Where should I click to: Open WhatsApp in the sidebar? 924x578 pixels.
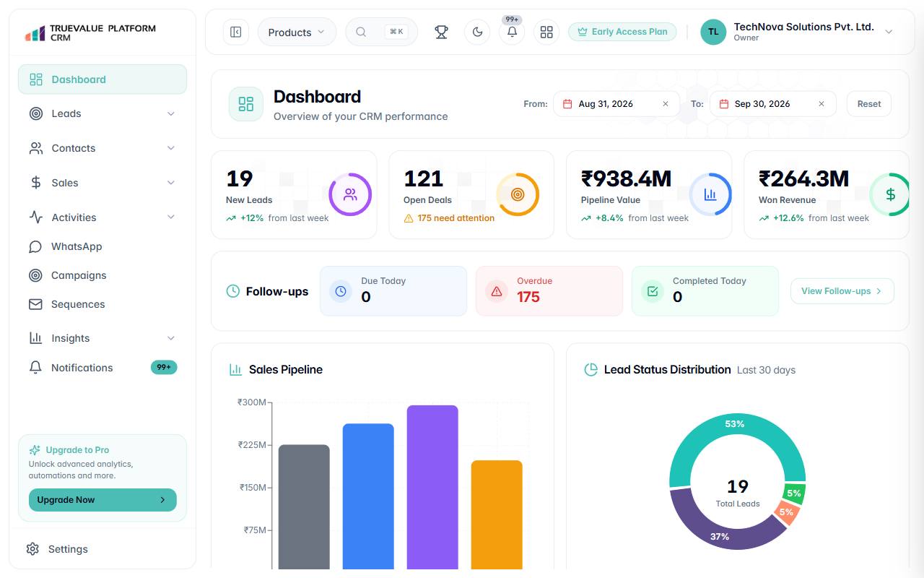tap(103, 246)
